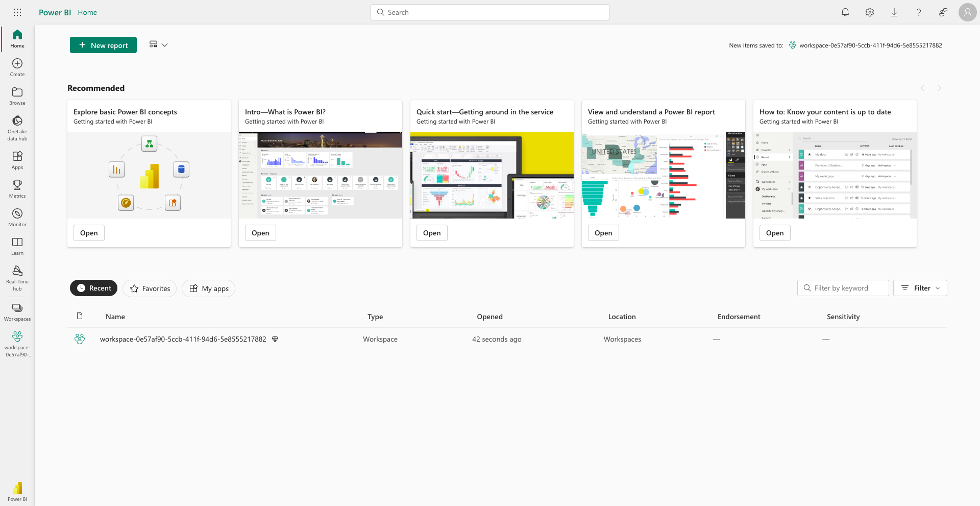Open the feedback icon in top bar
This screenshot has height=506, width=980.
[x=943, y=12]
